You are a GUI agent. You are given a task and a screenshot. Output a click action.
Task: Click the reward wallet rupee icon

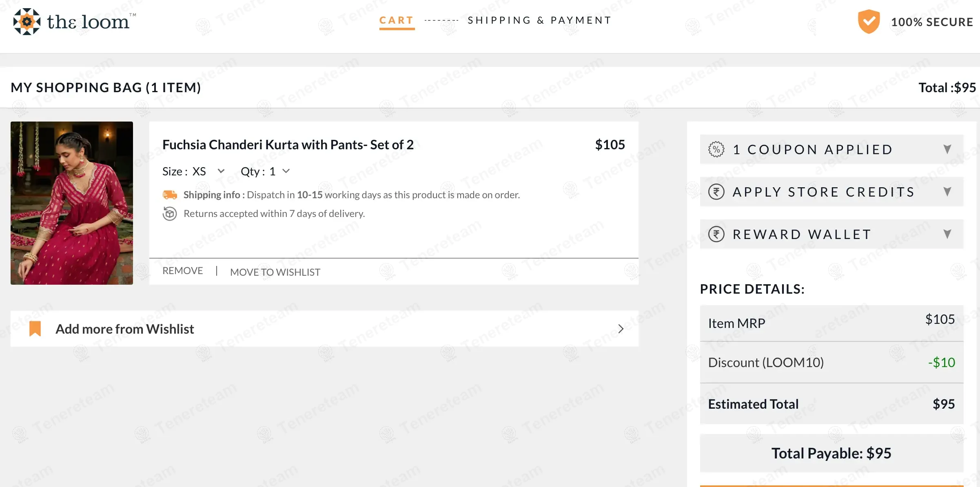716,234
